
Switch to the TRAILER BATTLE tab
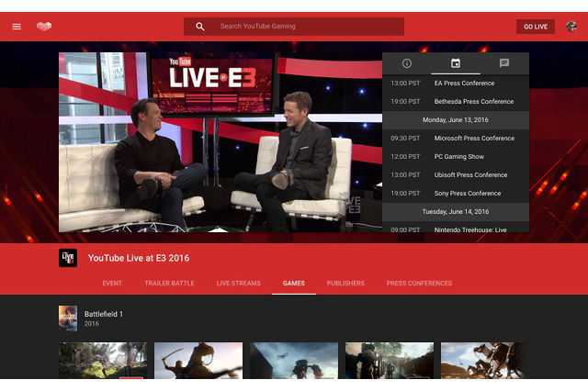click(169, 284)
